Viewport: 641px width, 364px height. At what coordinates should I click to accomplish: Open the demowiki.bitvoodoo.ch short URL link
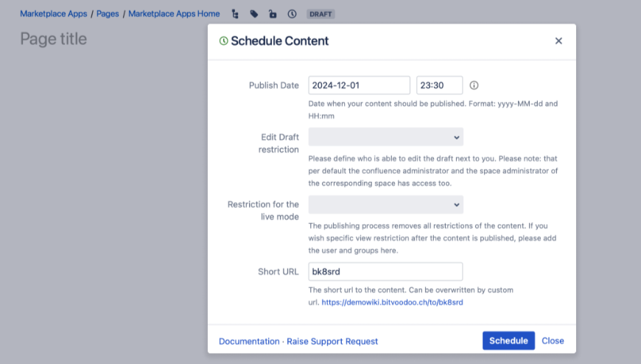pos(392,302)
